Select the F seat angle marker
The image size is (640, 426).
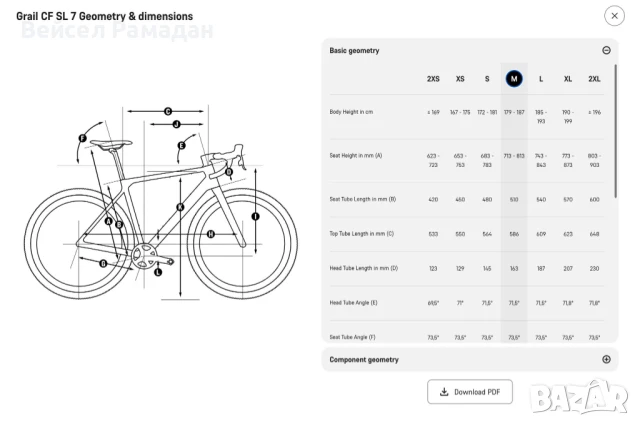82,137
